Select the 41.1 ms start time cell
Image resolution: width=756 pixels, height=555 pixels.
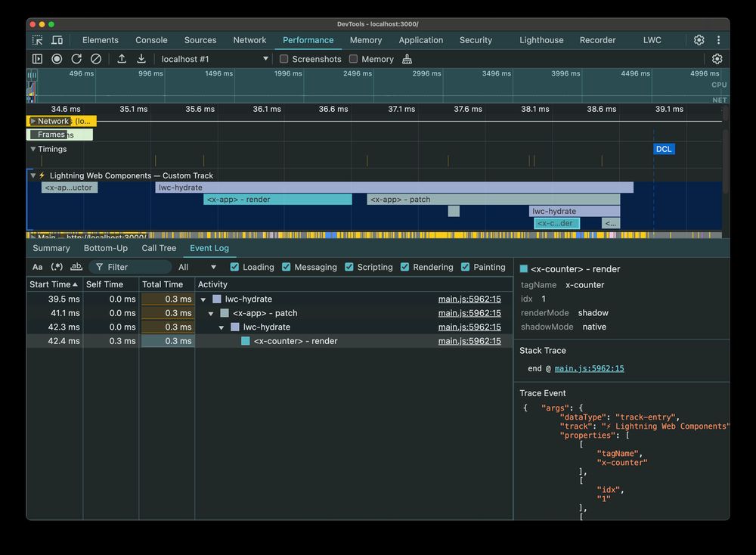pos(55,313)
